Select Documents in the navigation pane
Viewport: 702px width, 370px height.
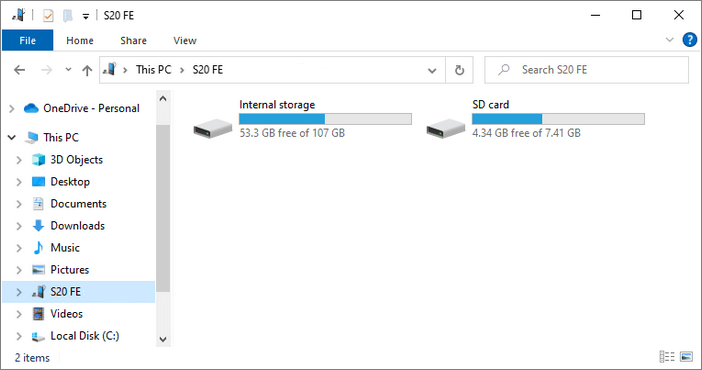click(78, 204)
